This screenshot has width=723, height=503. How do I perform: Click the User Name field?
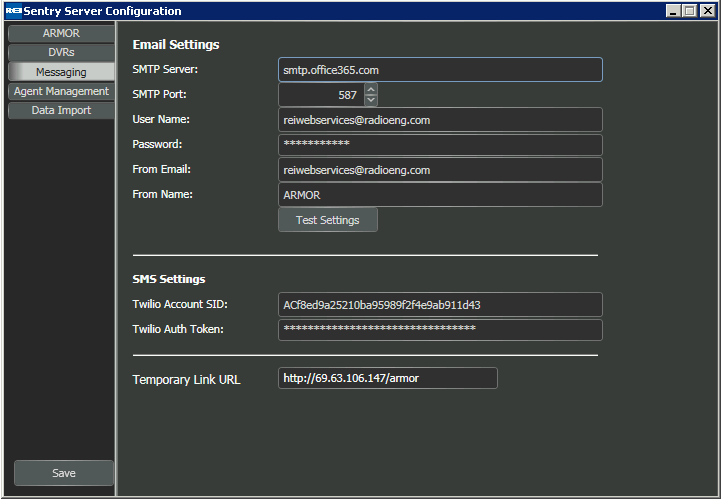440,120
